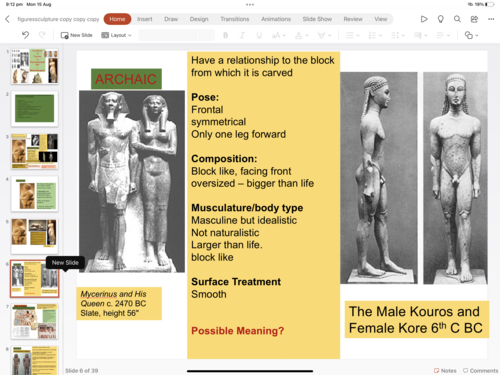Add a New Slide from the toolbar
Viewport: 500px width, 375px height.
click(76, 35)
